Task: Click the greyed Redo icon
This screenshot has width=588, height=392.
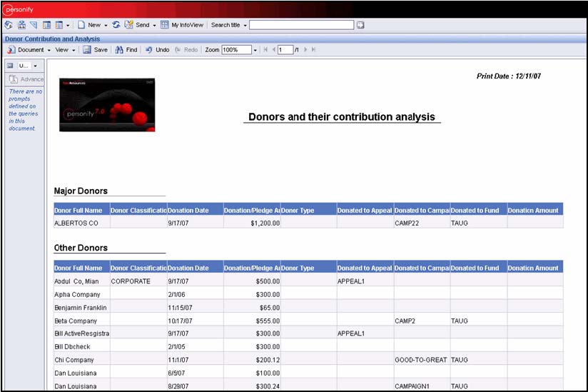Action: pos(178,49)
